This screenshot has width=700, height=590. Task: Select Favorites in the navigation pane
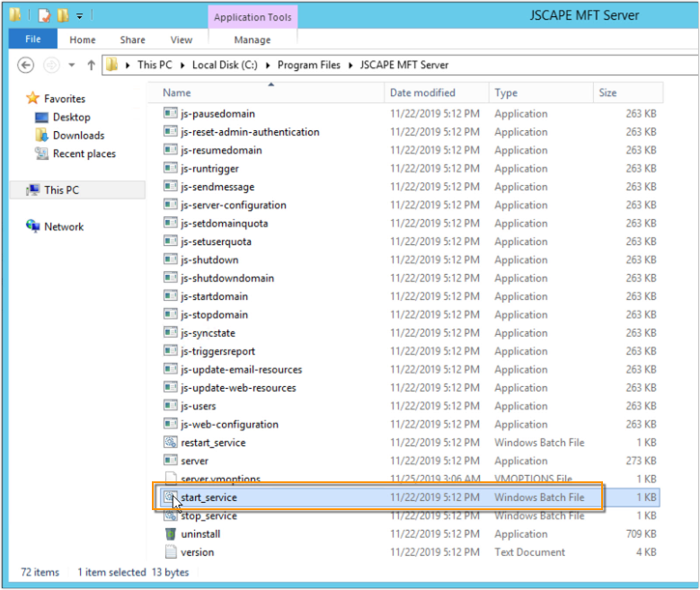[65, 98]
